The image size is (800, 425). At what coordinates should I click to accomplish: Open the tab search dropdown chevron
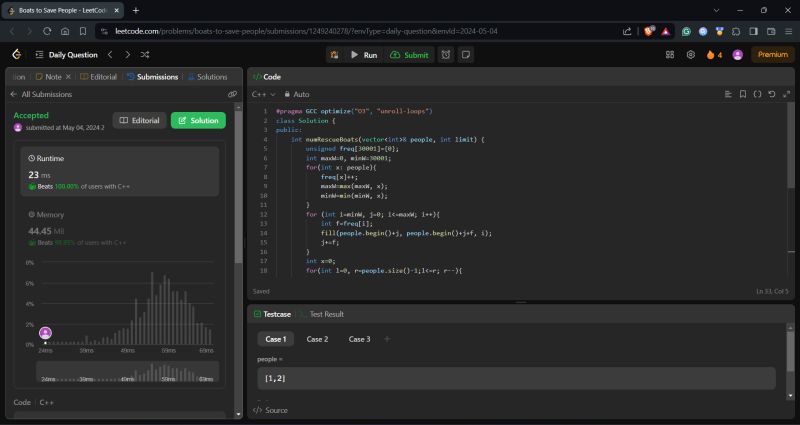(x=716, y=10)
